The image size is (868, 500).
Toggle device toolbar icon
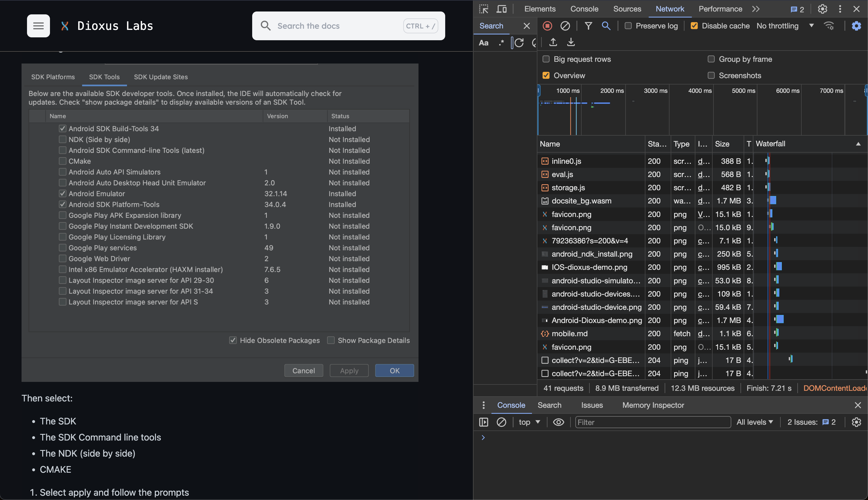(x=501, y=9)
